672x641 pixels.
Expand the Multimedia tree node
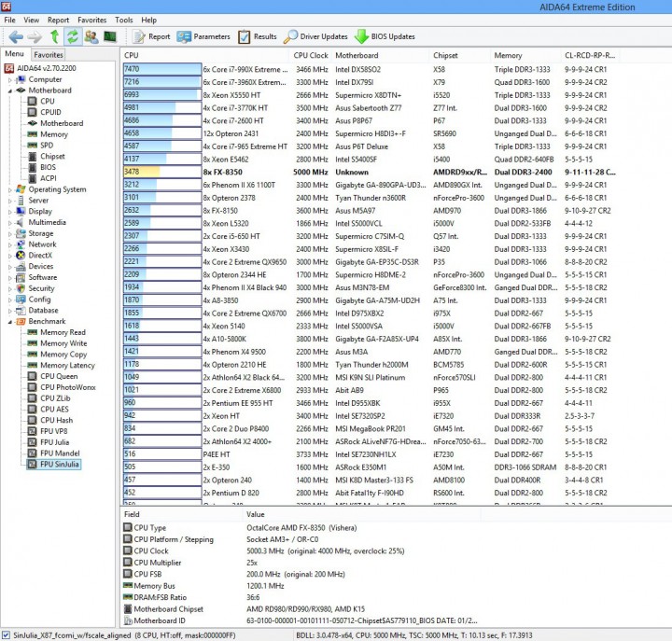point(10,223)
